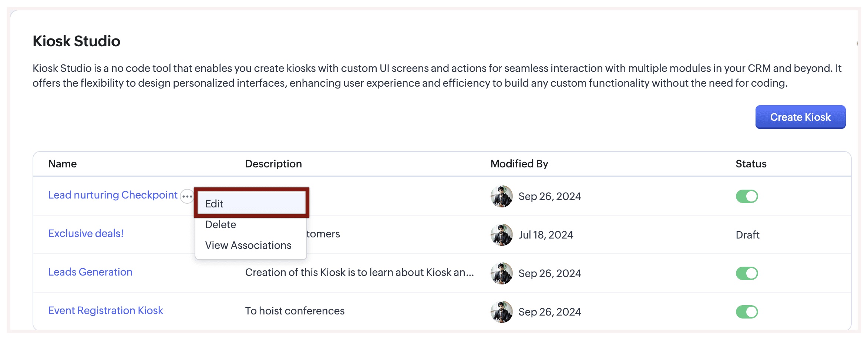Click the three-dot icon beside Lead nurturing Checkpoint
The width and height of the screenshot is (868, 340).
(187, 196)
